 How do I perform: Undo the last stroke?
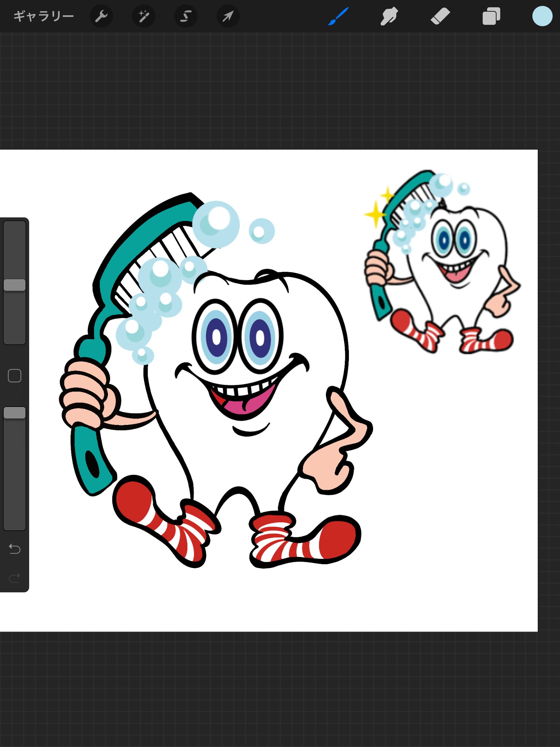[x=15, y=549]
